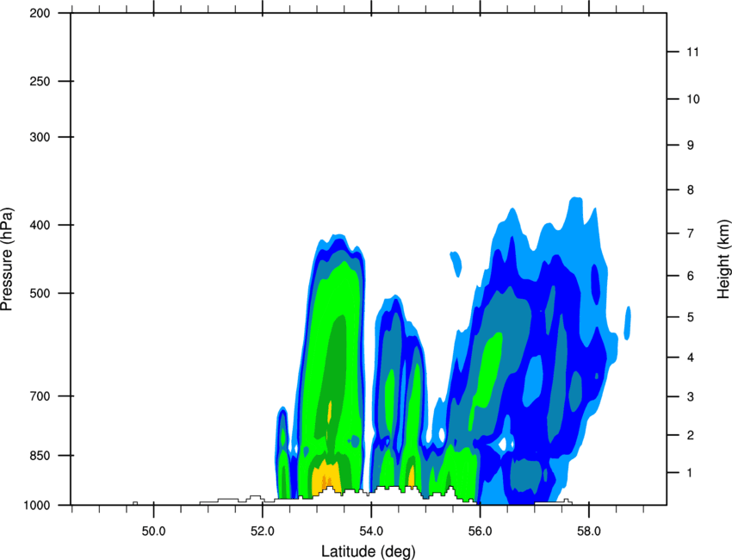Pick the 11 km height tick label
Screen dimensions: 732x560
[693, 52]
